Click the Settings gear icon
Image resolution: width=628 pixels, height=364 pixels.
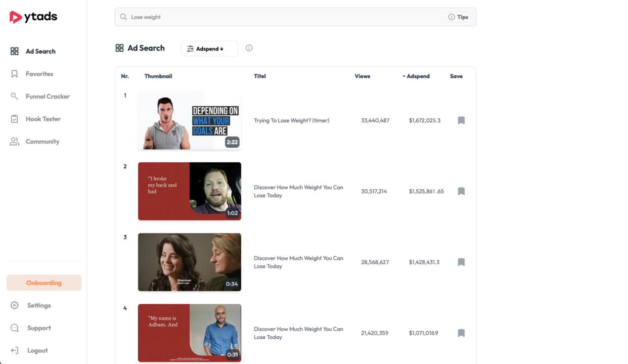pos(14,305)
